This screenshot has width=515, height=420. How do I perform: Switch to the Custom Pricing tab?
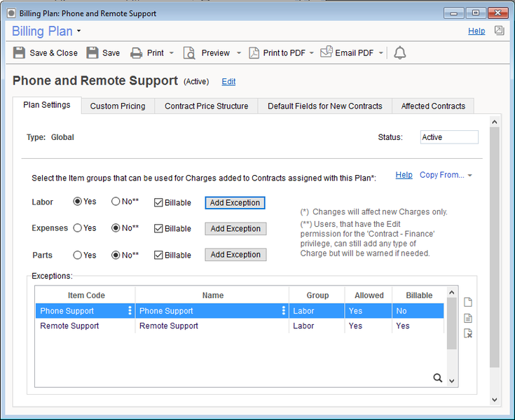pos(118,106)
